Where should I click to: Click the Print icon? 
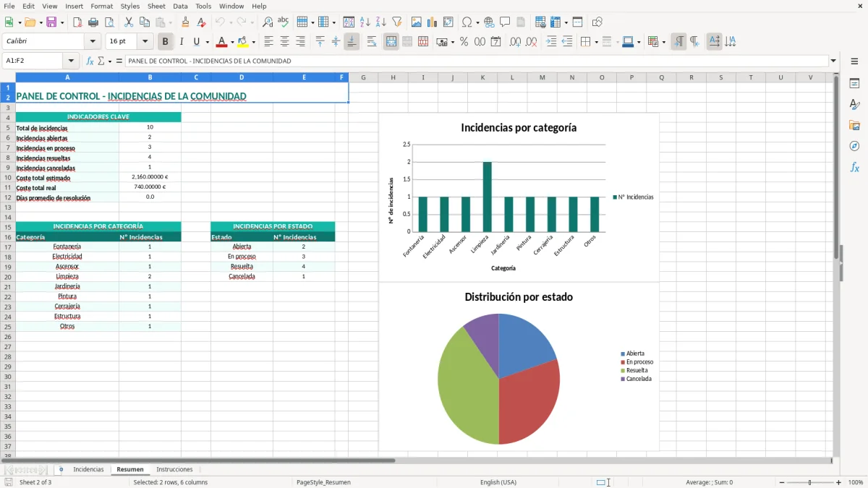point(93,22)
